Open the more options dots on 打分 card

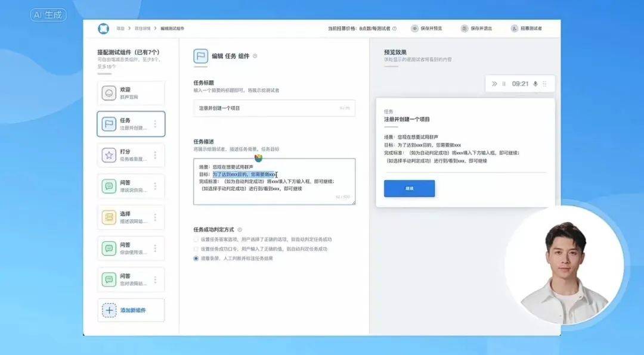point(155,155)
